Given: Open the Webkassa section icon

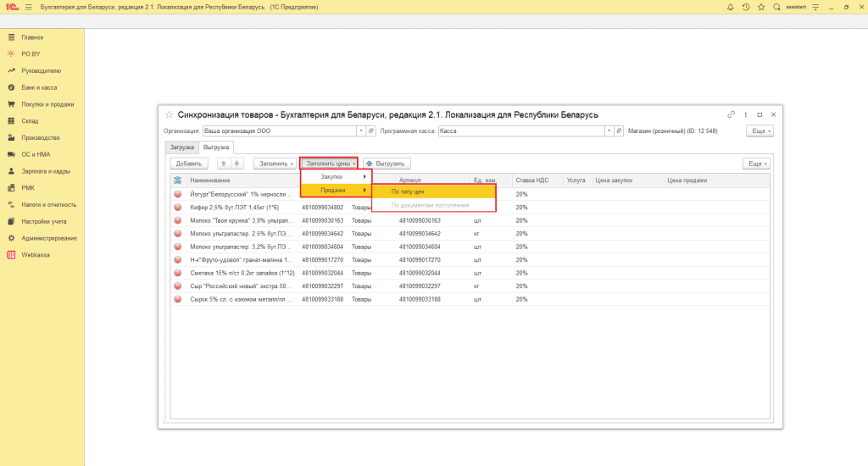Looking at the screenshot, I should 11,254.
